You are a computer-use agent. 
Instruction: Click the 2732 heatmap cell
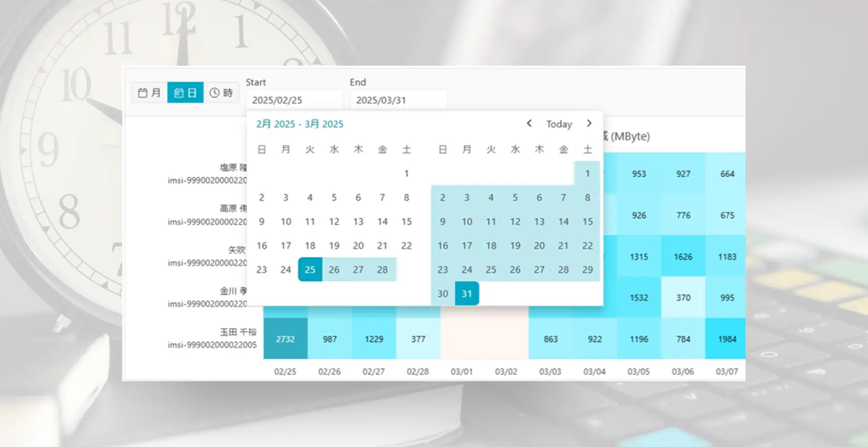coord(285,339)
